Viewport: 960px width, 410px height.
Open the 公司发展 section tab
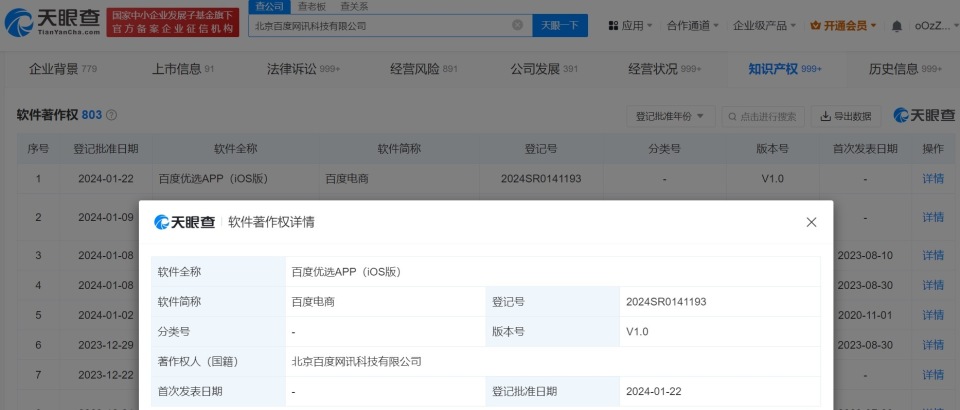544,69
